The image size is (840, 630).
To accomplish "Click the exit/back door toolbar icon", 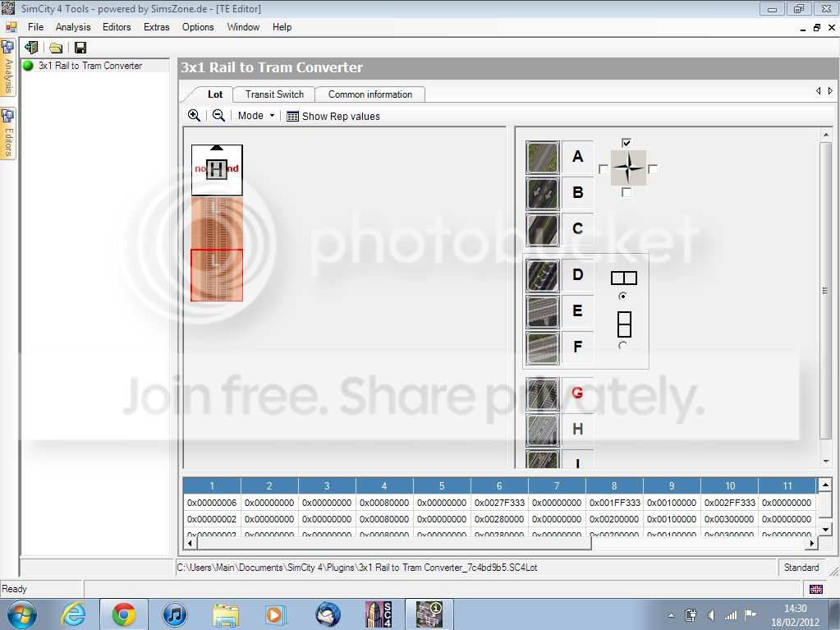I will point(31,48).
